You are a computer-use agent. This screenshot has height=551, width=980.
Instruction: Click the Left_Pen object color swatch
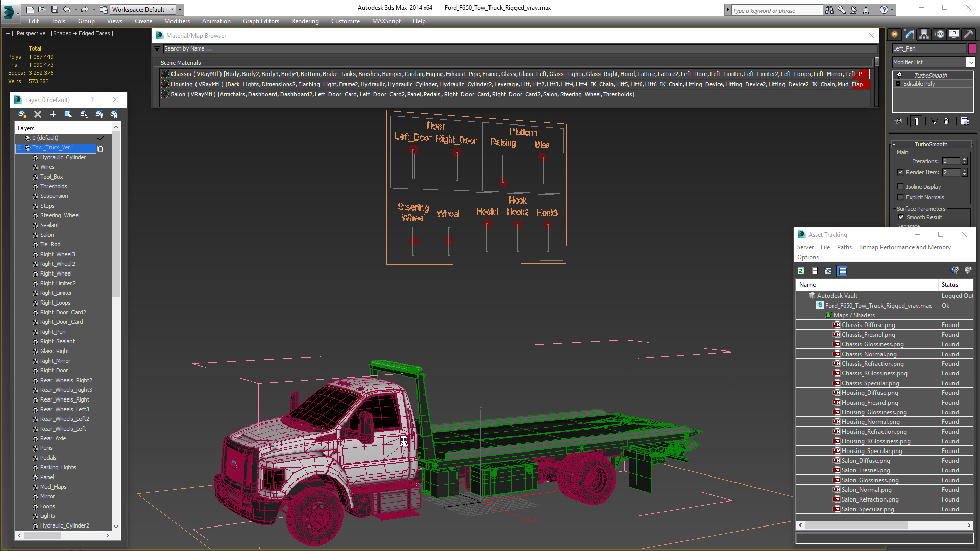[x=972, y=48]
